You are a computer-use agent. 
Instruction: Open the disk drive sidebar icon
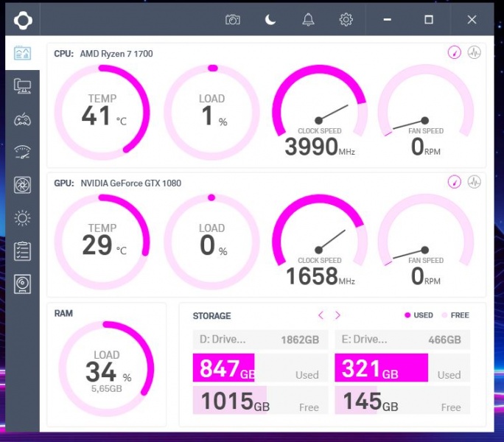click(x=22, y=284)
